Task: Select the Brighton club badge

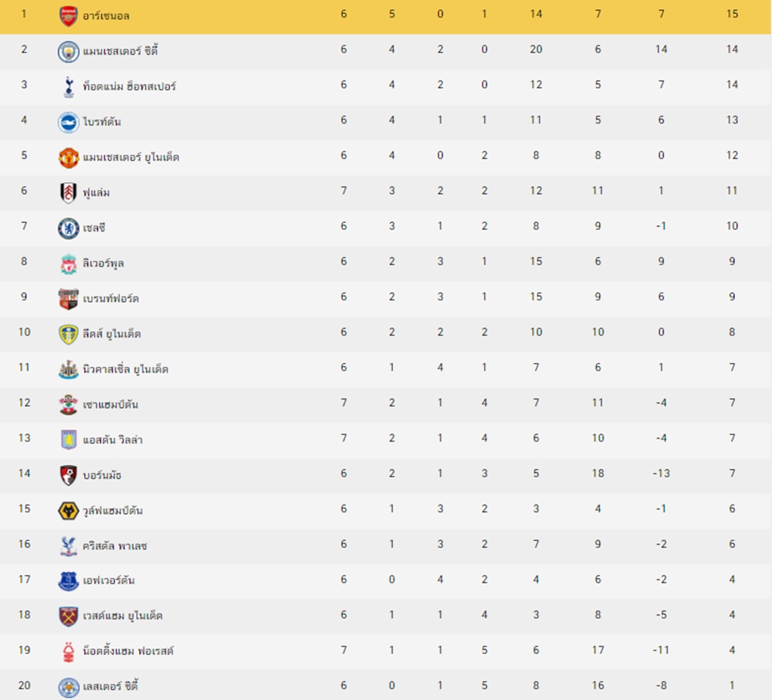Action: click(x=69, y=122)
